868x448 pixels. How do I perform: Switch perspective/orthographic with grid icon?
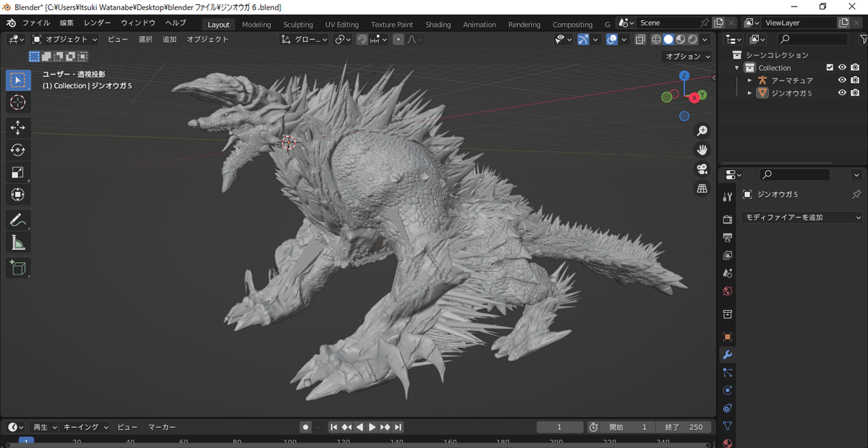tap(702, 188)
